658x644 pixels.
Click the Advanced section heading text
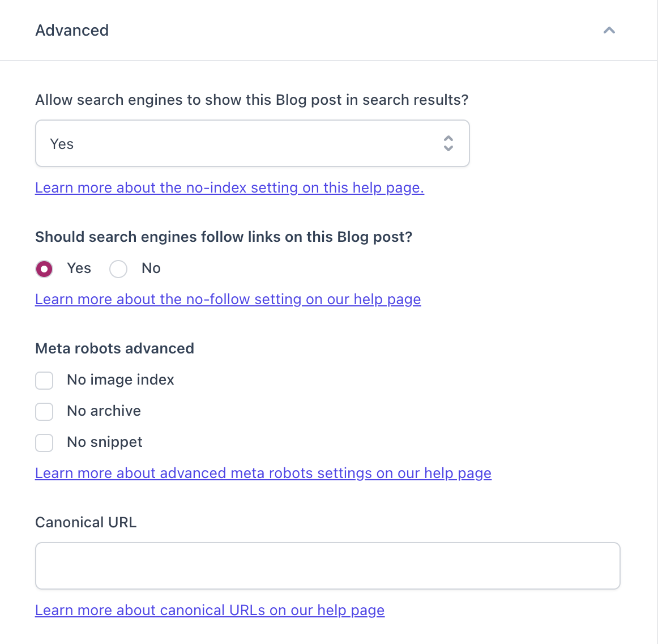(72, 31)
